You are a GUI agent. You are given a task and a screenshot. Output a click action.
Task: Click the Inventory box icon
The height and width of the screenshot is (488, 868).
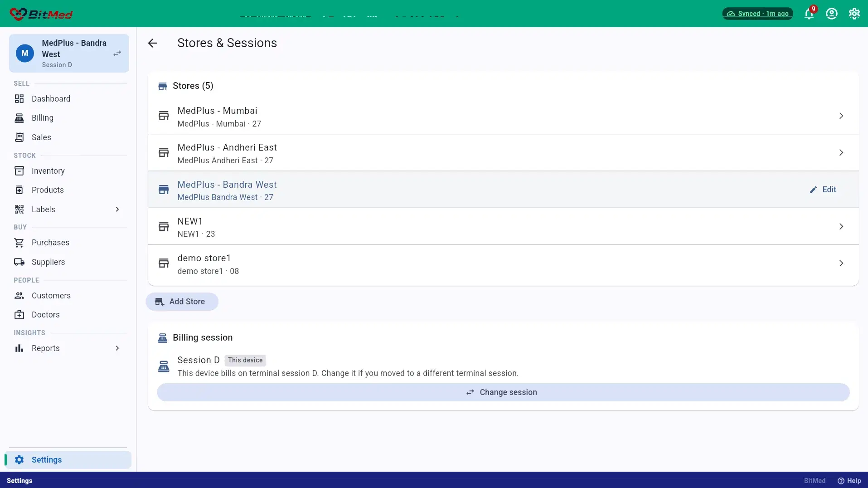coord(19,171)
